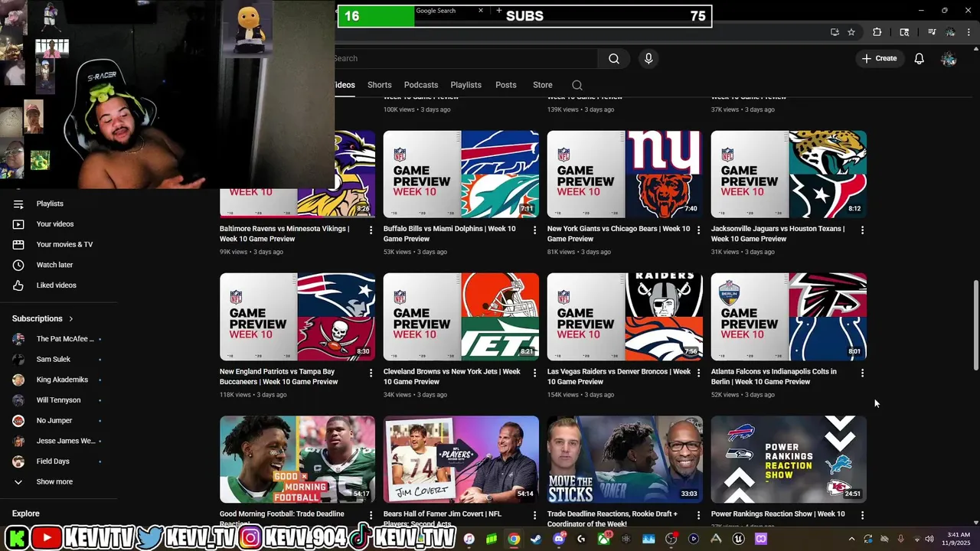This screenshot has height=551, width=980.
Task: Open Chrome extensions puzzle icon
Action: pos(877,32)
